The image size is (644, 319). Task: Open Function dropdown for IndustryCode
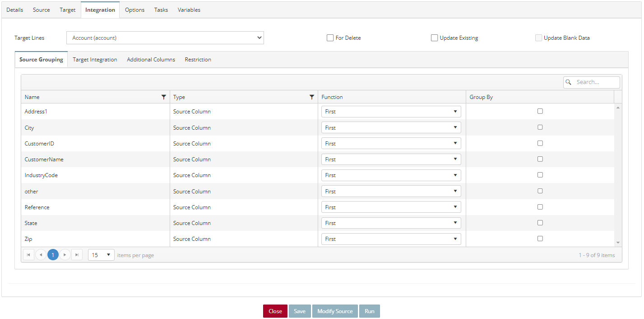pos(391,175)
